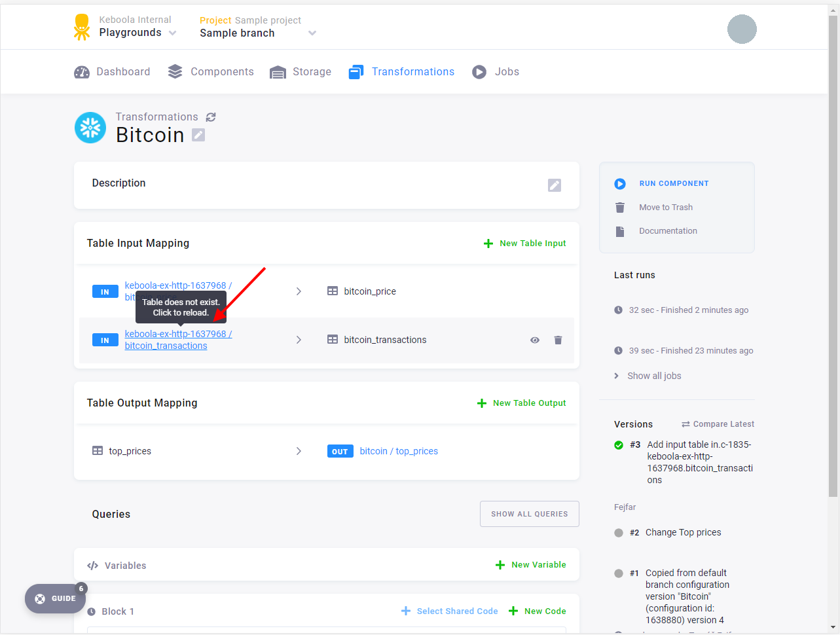
Task: Click the table icon beside bitcoin_price
Action: point(333,291)
